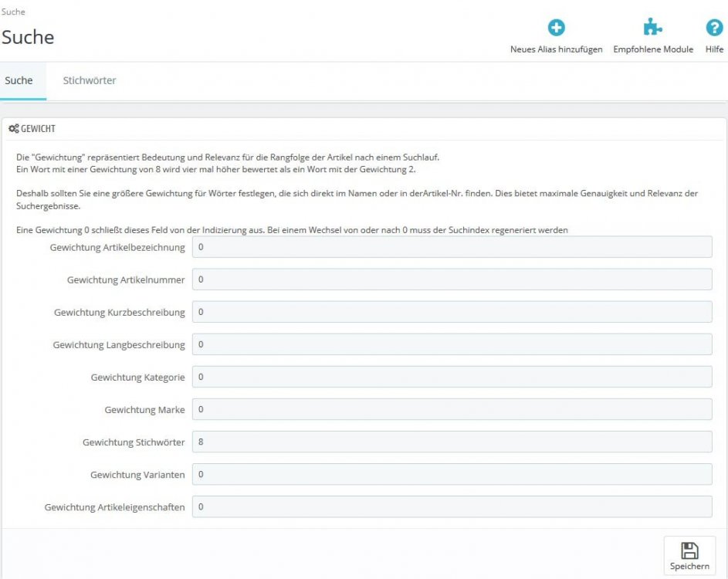
Task: Open the Hilfe question mark icon
Action: click(x=714, y=27)
